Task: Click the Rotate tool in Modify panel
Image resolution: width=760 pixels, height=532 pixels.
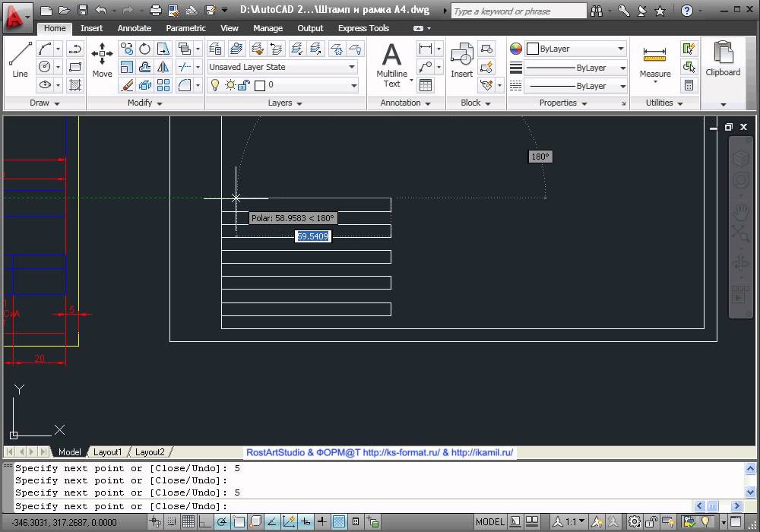Action: click(x=144, y=49)
